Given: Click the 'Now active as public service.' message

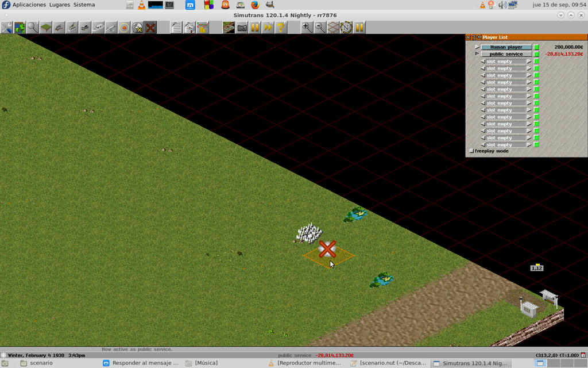Looking at the screenshot, I should coord(137,349).
